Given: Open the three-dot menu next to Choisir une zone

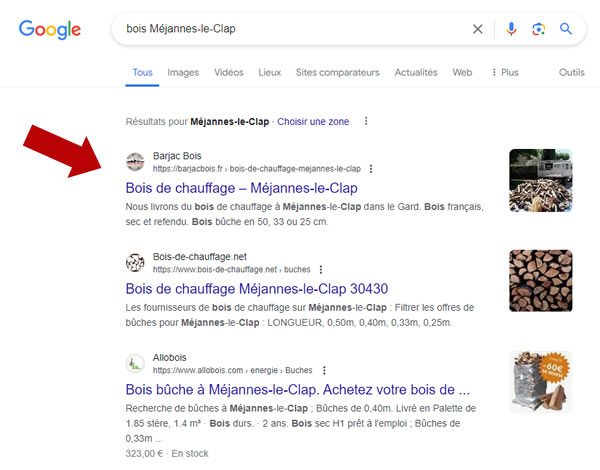Looking at the screenshot, I should click(366, 121).
